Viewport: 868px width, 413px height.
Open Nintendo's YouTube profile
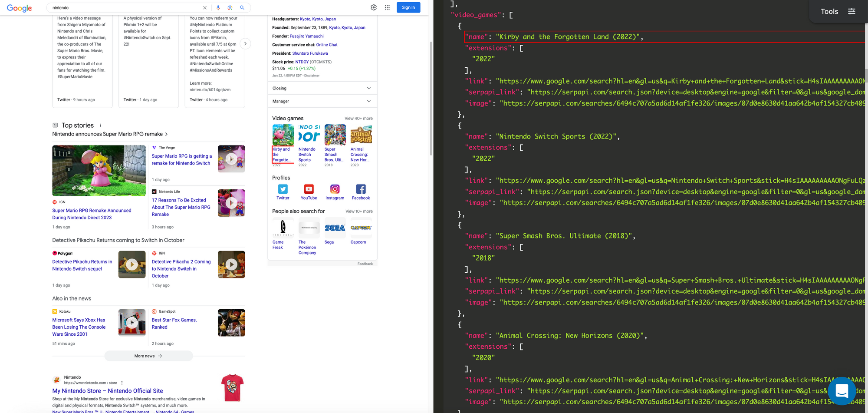[309, 192]
